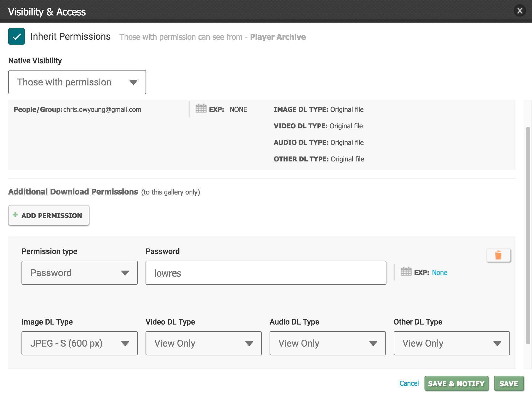Screen dimensions: 532x397
Task: Click the orange trash delete permission icon
Action: (x=498, y=255)
